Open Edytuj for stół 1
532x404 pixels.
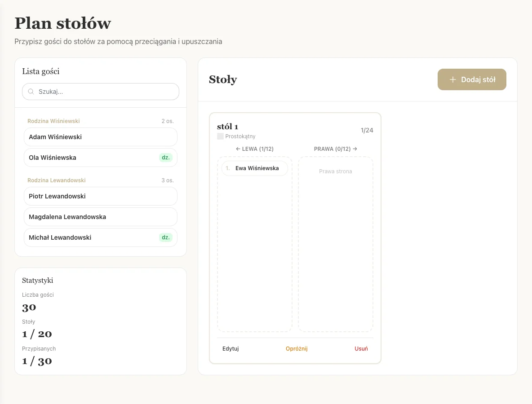click(x=231, y=349)
